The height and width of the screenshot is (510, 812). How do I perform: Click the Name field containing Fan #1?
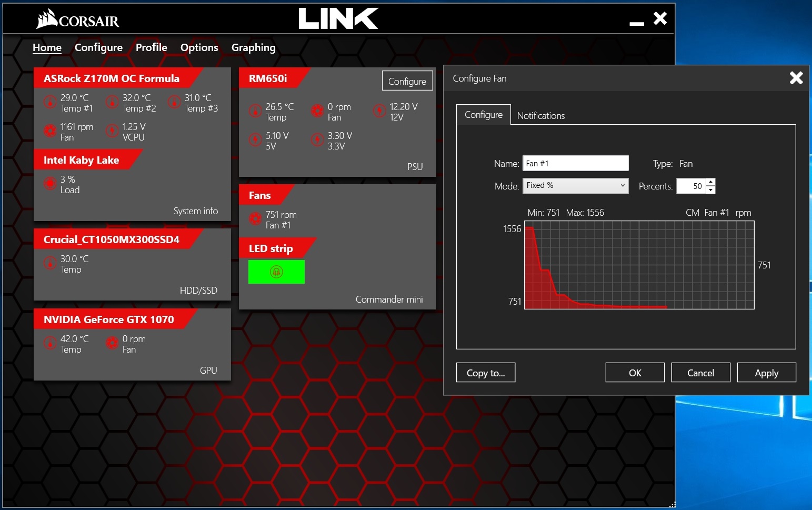click(x=575, y=163)
